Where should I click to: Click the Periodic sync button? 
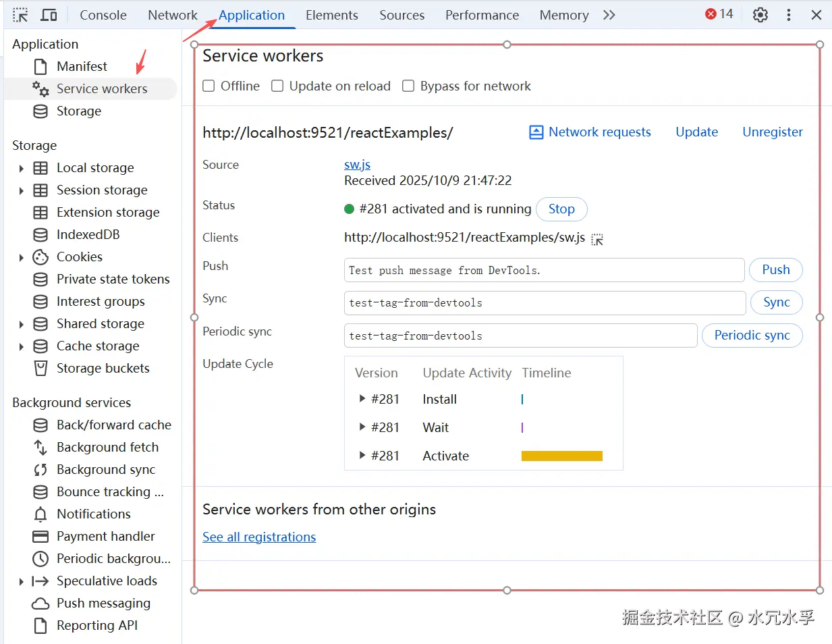tap(752, 336)
